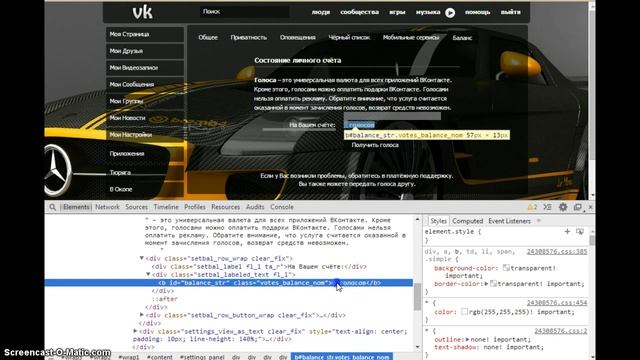Screen dimensions: 640x360
Task: Open the люди header link
Action: tap(321, 12)
